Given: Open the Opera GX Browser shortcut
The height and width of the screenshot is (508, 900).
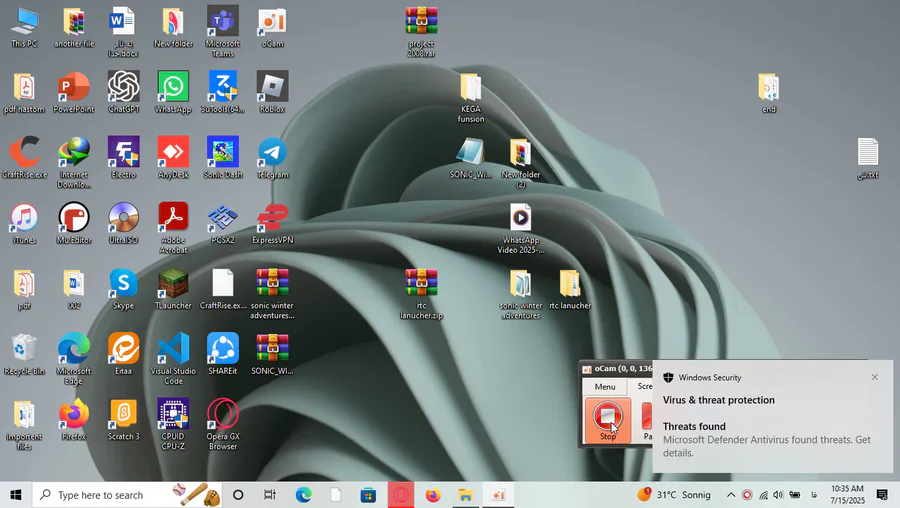Looking at the screenshot, I should (223, 425).
